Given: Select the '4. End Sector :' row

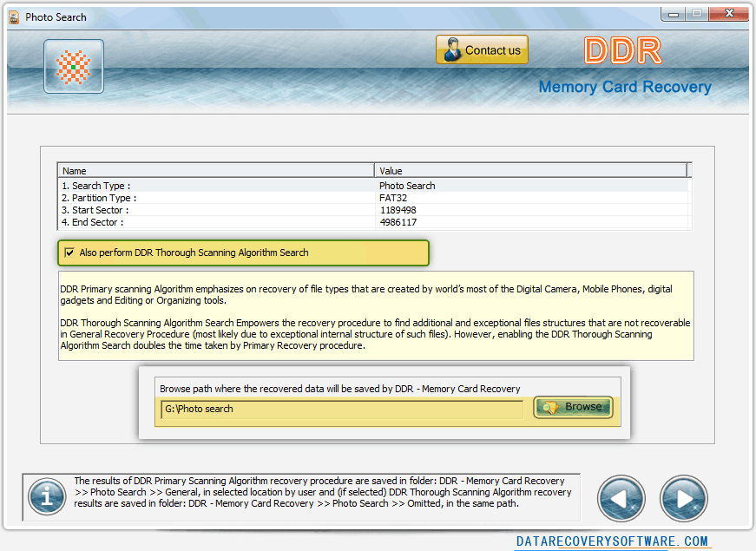Looking at the screenshot, I should coord(374,222).
